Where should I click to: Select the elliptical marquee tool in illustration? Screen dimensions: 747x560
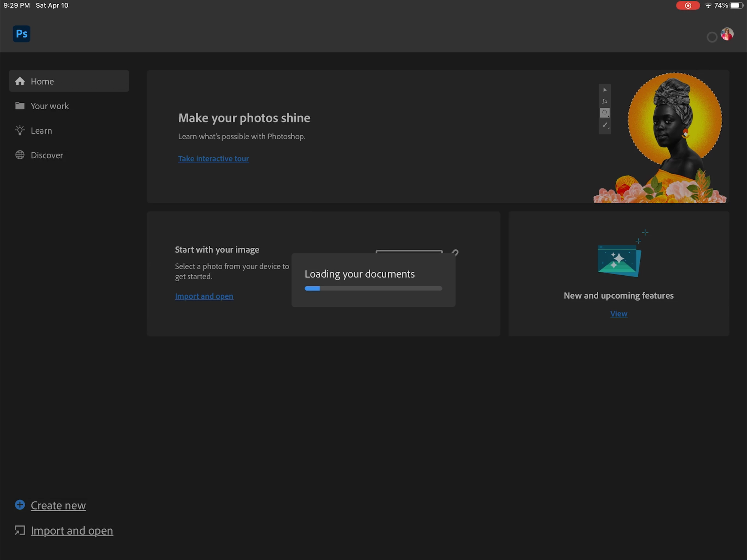pyautogui.click(x=605, y=113)
